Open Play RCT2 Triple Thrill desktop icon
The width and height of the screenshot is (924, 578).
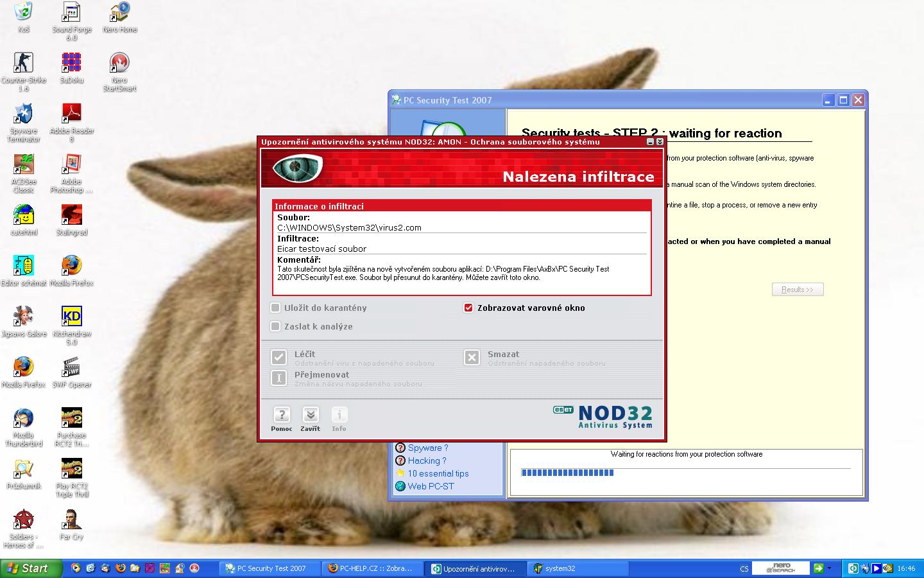pyautogui.click(x=72, y=478)
